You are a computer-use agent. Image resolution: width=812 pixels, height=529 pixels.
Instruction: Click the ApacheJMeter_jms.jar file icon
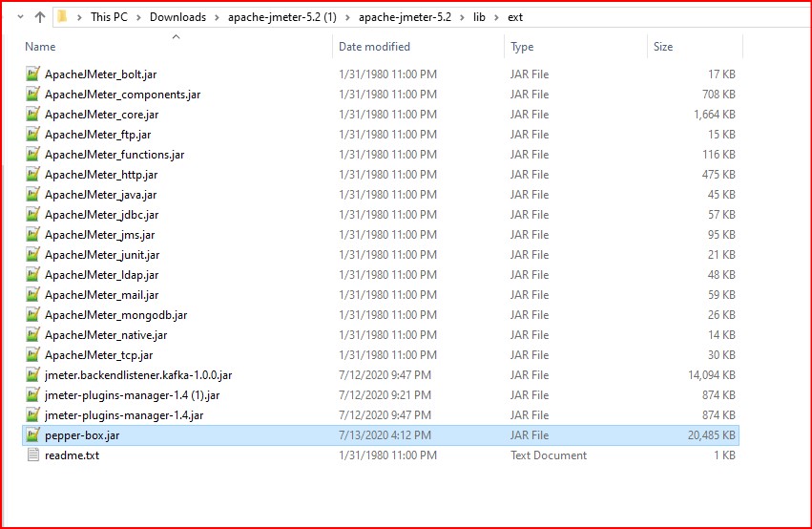[x=32, y=234]
